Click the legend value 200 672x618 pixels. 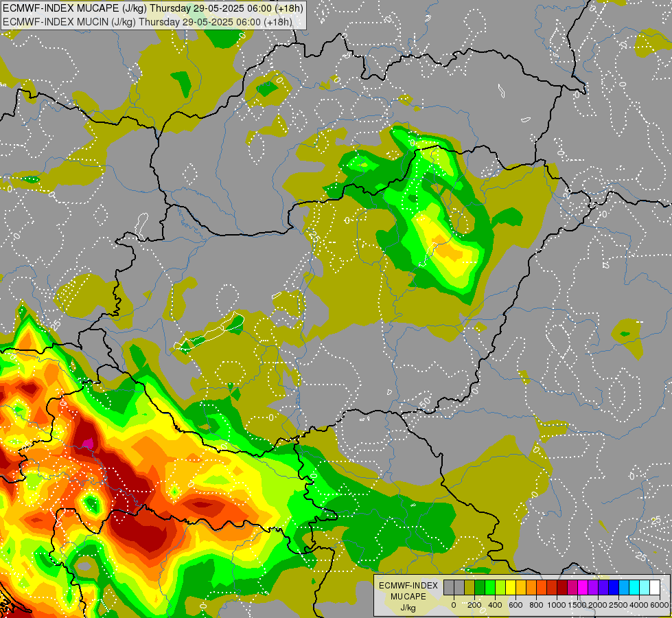[x=474, y=605]
